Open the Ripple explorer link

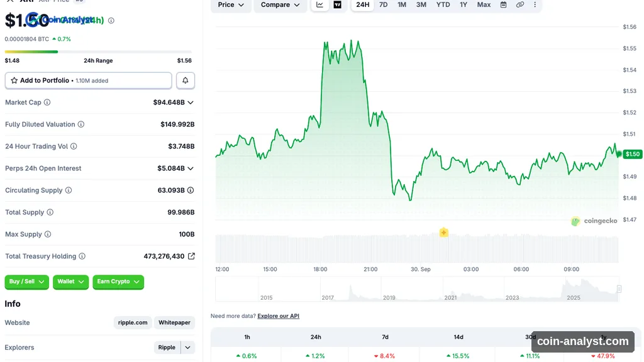coord(167,347)
